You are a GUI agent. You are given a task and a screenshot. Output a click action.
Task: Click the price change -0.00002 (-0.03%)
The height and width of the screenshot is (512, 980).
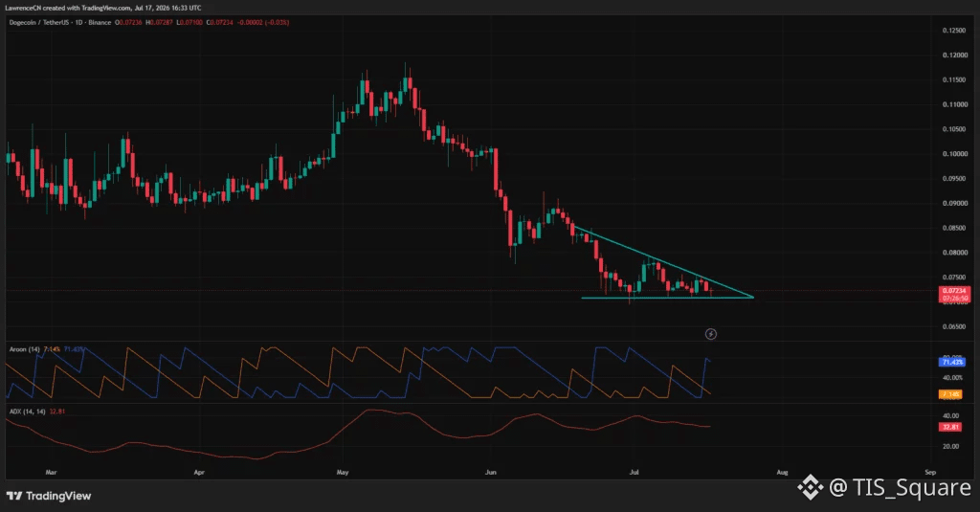point(263,23)
